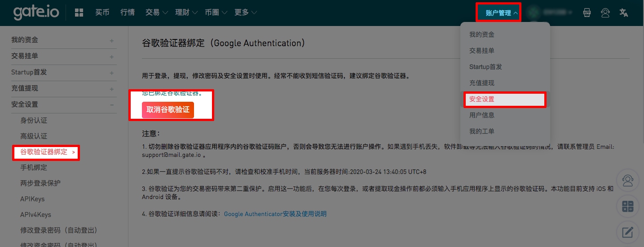Open the grid apps menu icon
This screenshot has width=644, height=247.
pos(79,13)
